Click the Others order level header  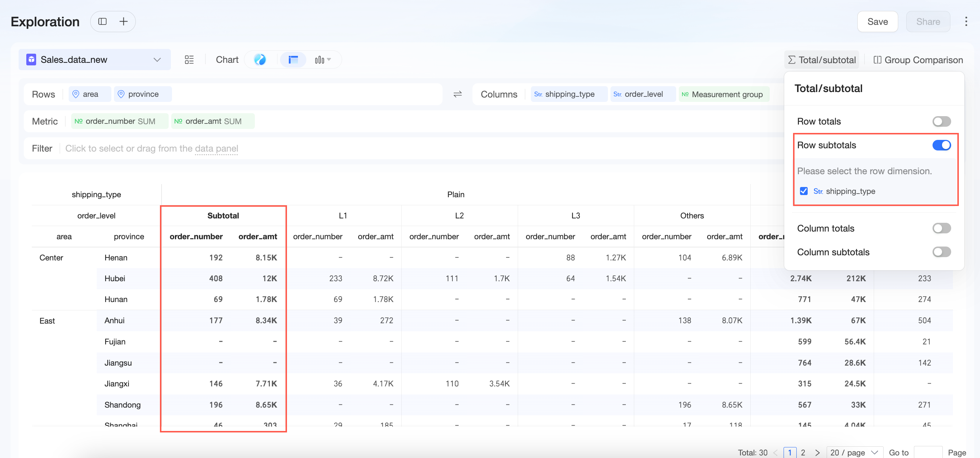[x=692, y=216]
